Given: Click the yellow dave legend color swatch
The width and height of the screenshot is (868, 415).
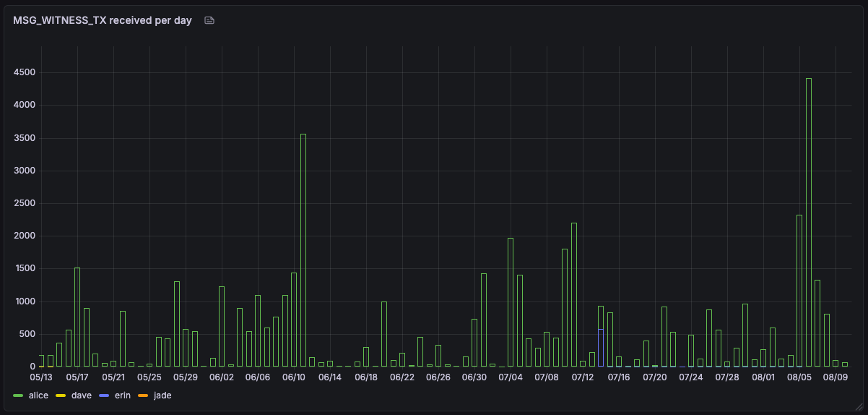Looking at the screenshot, I should pyautogui.click(x=61, y=395).
